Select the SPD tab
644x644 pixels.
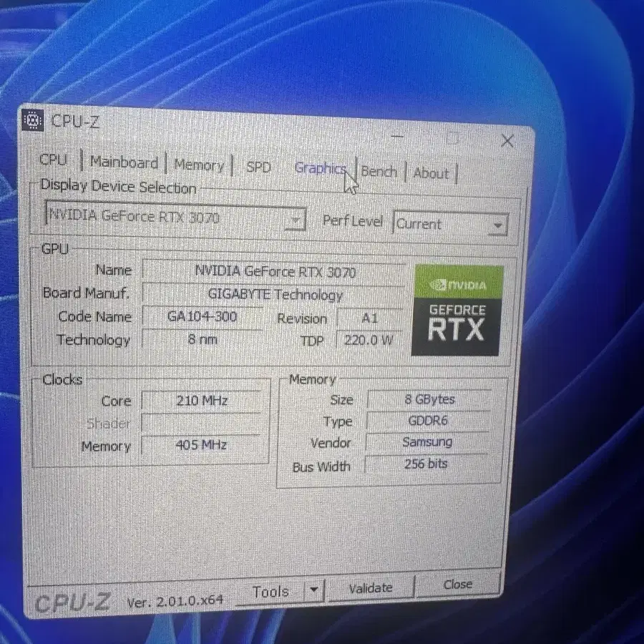click(x=258, y=167)
